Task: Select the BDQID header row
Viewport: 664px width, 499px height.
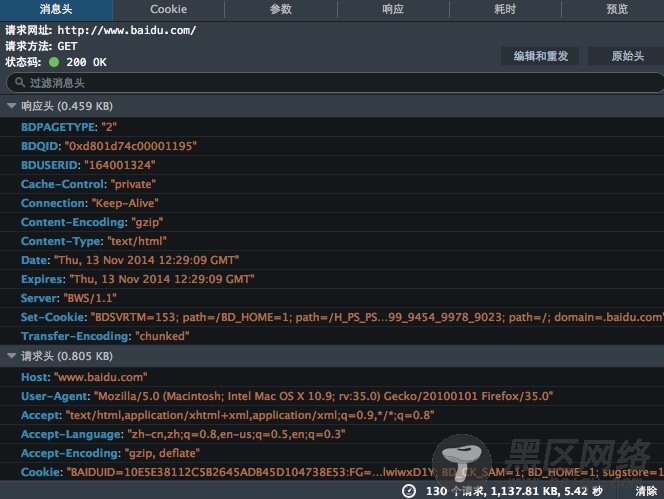Action: [332, 146]
